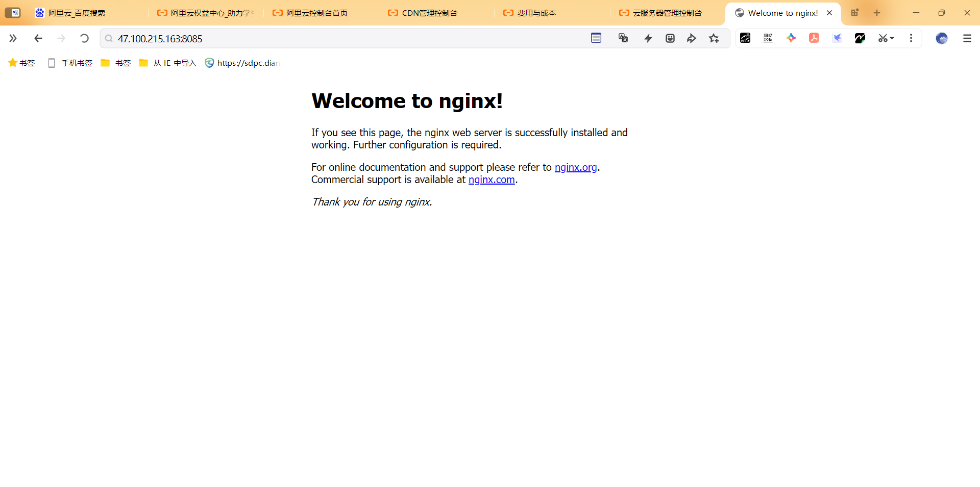Click the smiley face icon in address bar
The image size is (980, 487).
pos(670,38)
